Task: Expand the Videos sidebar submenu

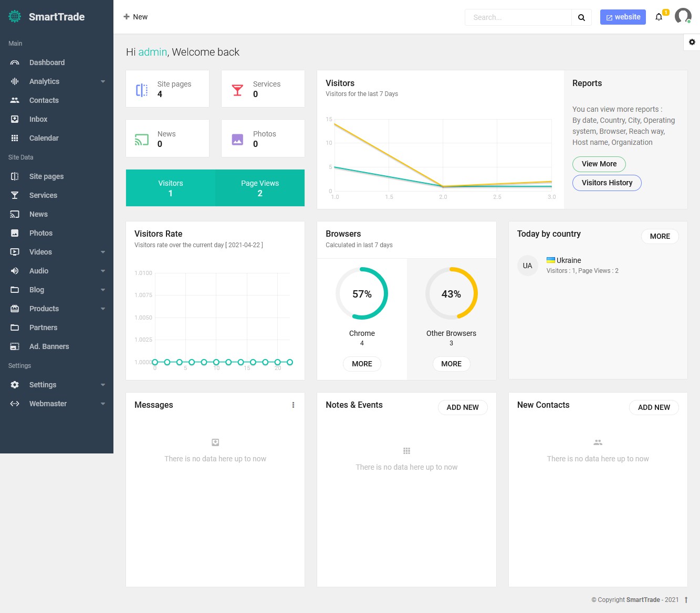Action: pyautogui.click(x=57, y=252)
